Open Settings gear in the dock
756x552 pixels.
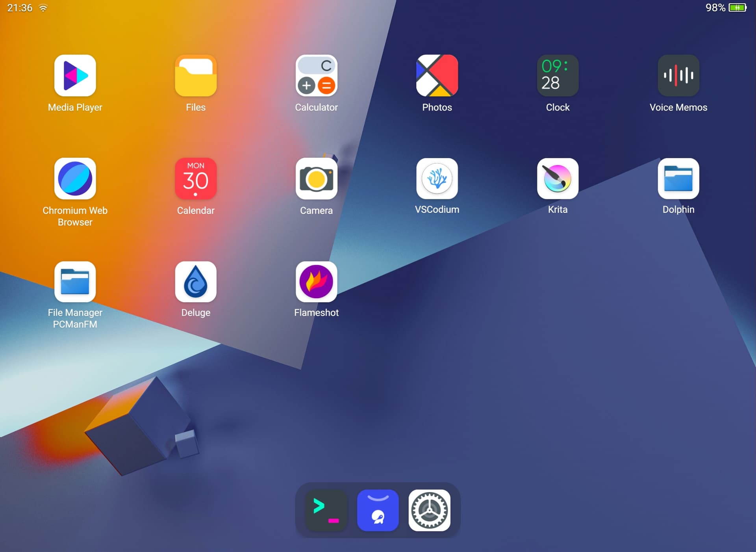click(430, 510)
